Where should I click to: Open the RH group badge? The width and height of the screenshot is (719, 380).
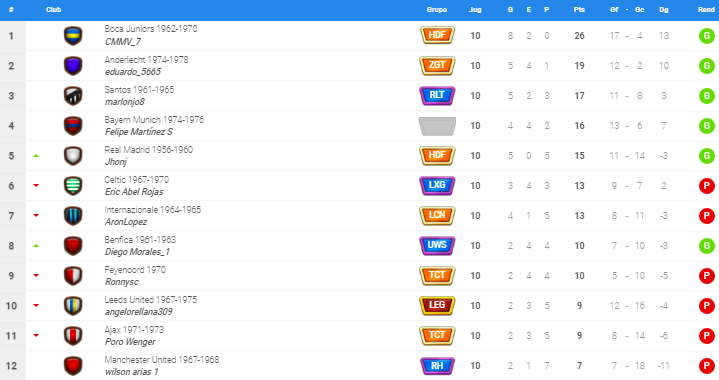(x=437, y=365)
